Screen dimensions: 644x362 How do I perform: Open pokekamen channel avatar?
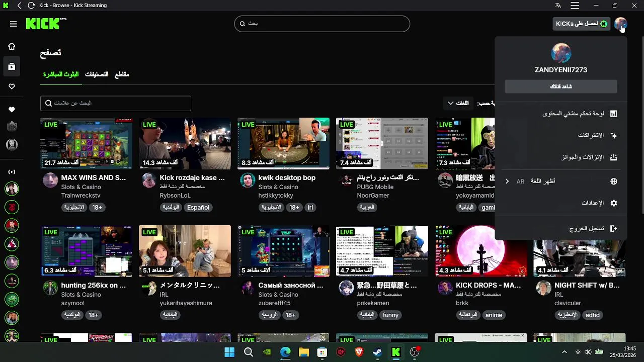346,288
